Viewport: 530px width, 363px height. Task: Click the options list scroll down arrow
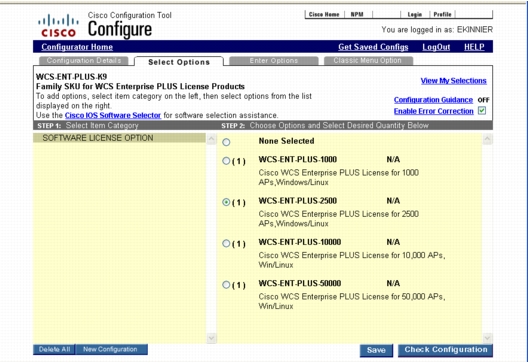click(x=487, y=338)
